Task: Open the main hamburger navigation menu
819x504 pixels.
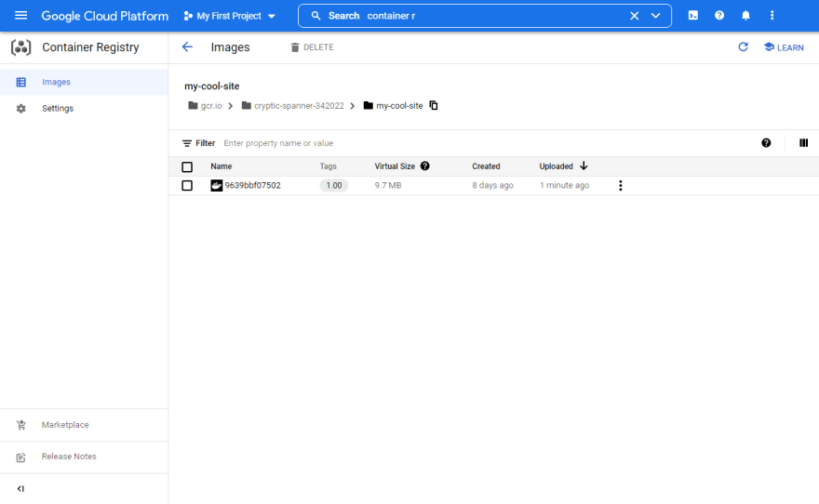Action: pos(20,16)
